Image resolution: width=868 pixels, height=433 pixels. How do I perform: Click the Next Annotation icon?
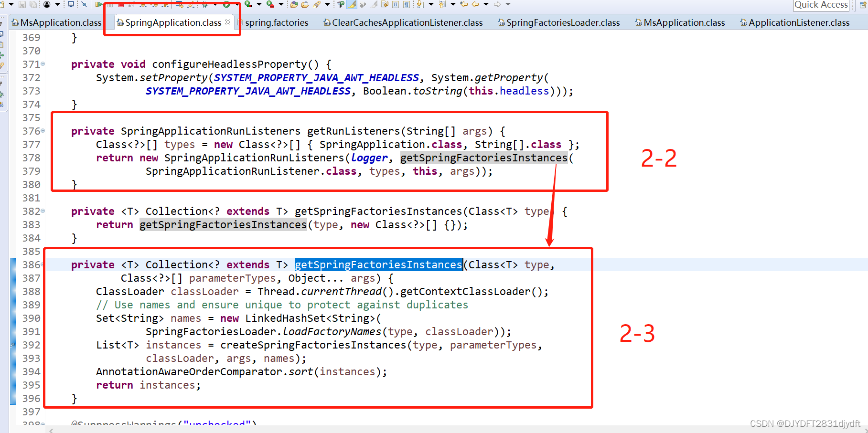pyautogui.click(x=421, y=5)
